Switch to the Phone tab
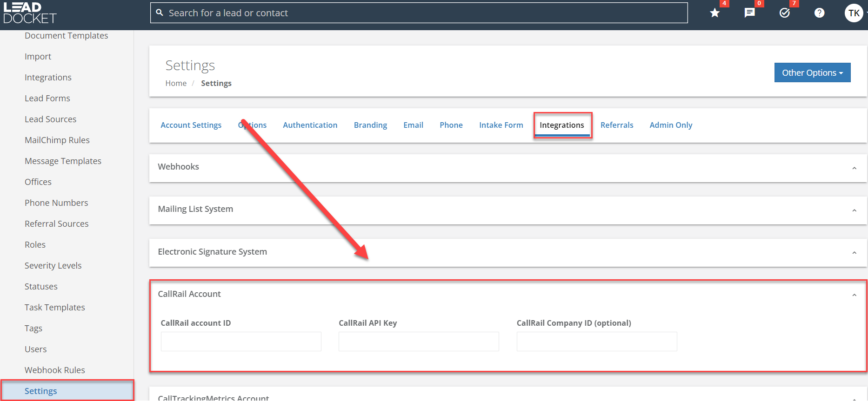 pos(451,125)
